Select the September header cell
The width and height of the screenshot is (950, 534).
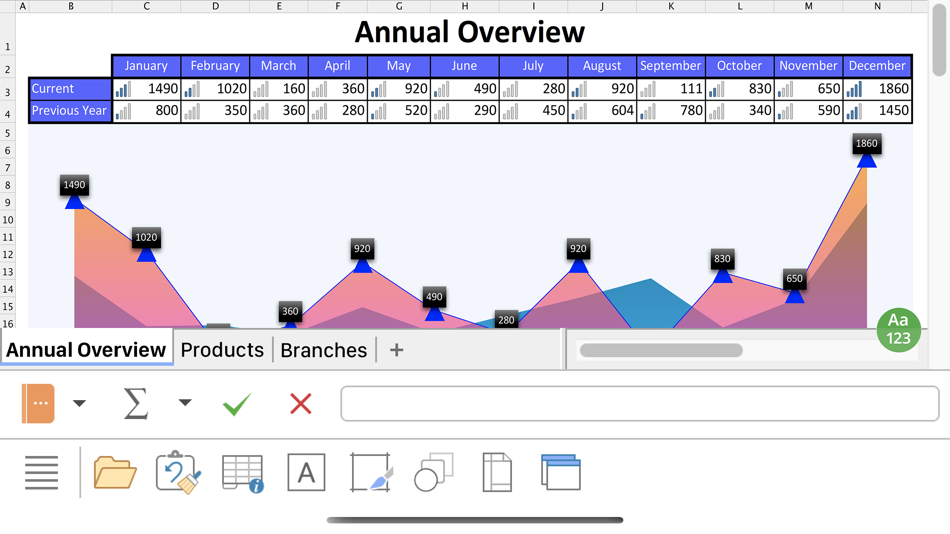point(671,65)
